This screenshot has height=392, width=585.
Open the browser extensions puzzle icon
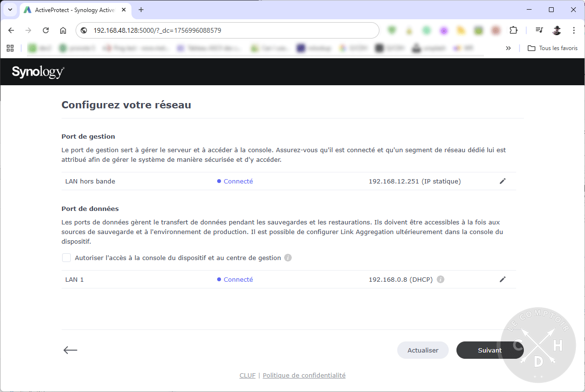click(x=513, y=30)
